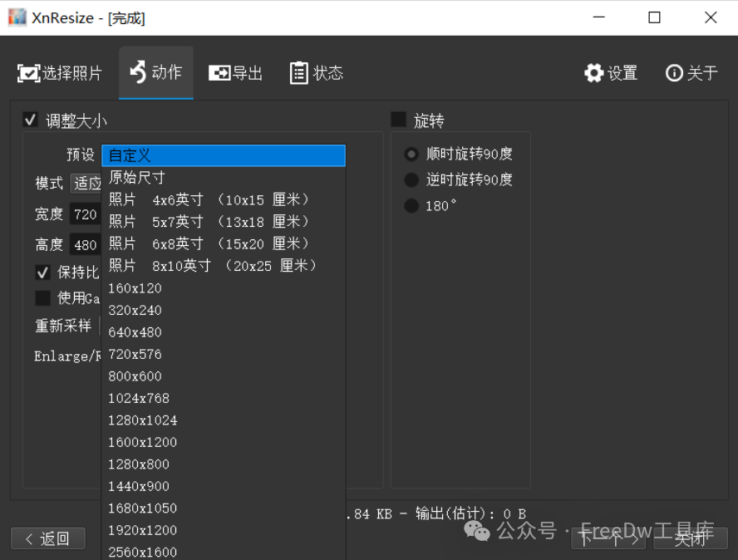Open the 设置 settings gear icon
Screen dimensions: 738x560
pos(594,73)
